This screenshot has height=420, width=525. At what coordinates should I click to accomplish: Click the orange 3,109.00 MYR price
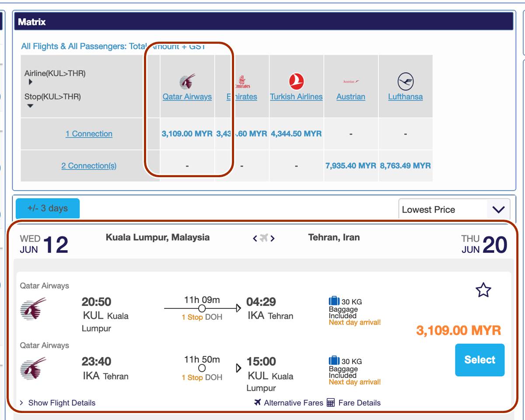[458, 330]
